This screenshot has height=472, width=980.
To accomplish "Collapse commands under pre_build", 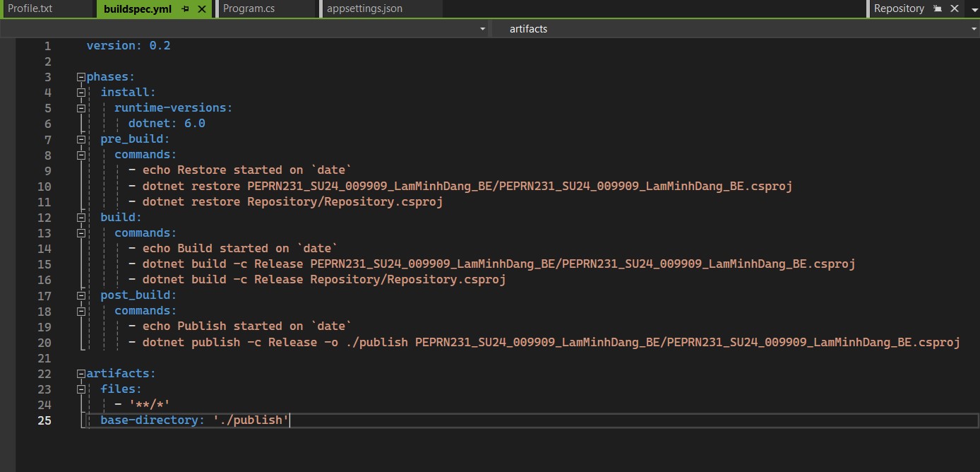I will click(x=81, y=155).
